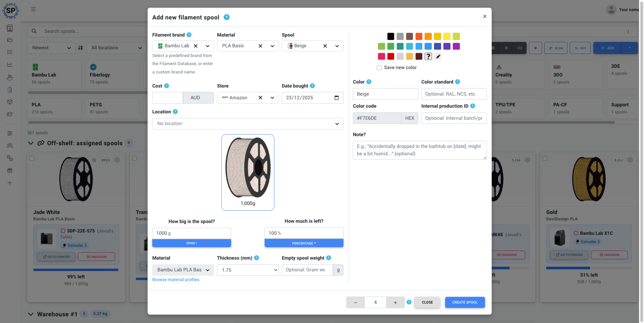Open three-dot options menu in the search bar
The image size is (644, 323).
coord(628,31)
